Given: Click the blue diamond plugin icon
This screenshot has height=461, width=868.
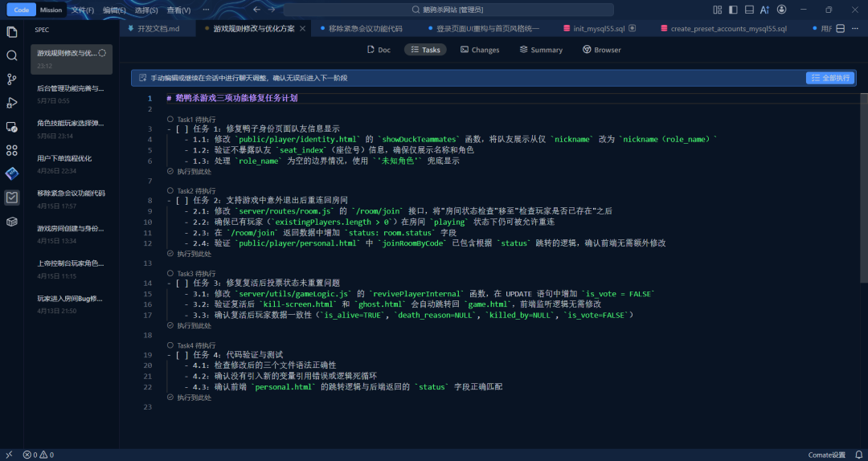Looking at the screenshot, I should 11,173.
